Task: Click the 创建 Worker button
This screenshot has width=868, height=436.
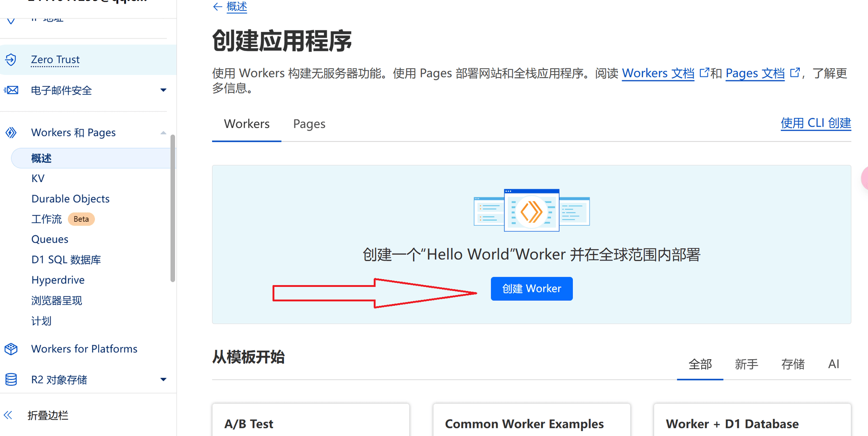Action: click(x=532, y=289)
